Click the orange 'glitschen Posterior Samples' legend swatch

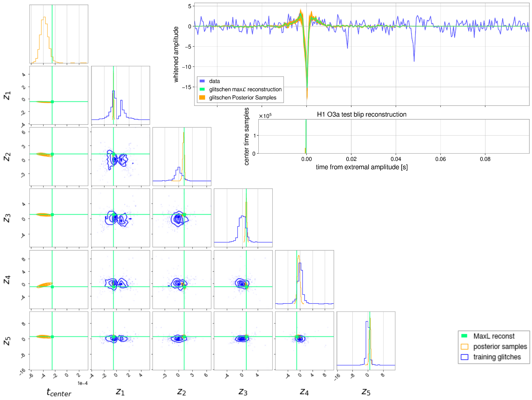pyautogui.click(x=202, y=97)
